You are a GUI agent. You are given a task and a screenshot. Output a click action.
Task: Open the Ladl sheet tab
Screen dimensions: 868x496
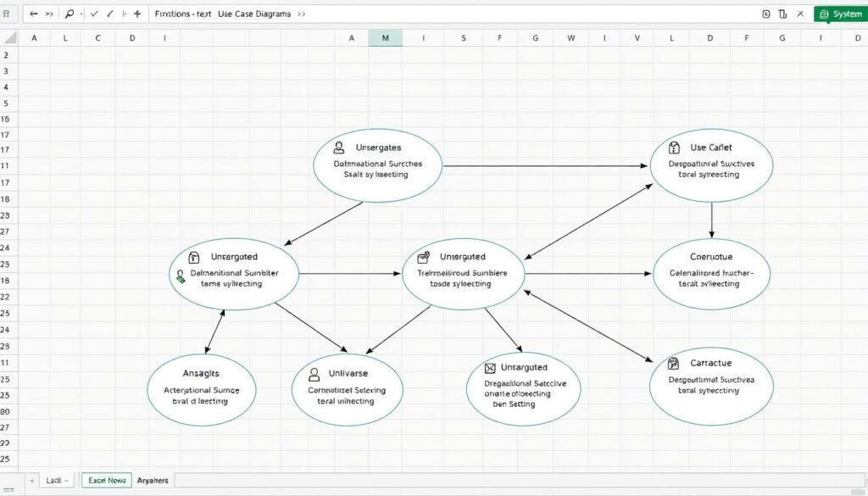[x=57, y=480]
